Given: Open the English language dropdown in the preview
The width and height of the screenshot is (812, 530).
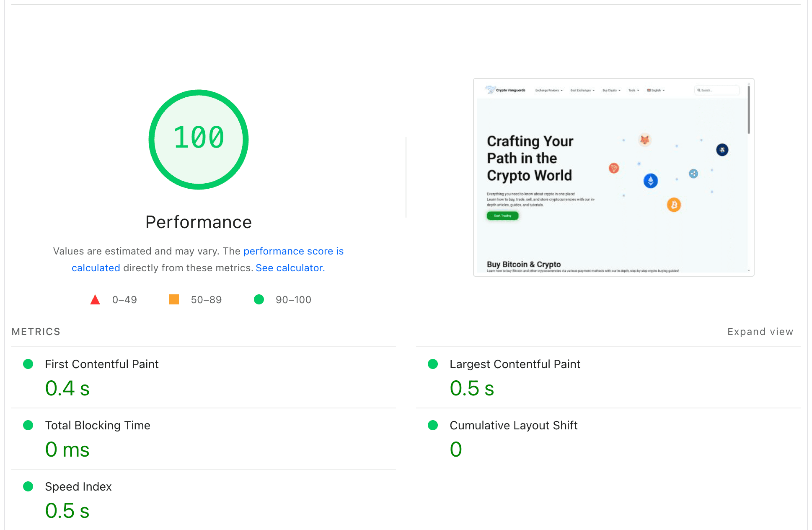Looking at the screenshot, I should (x=656, y=90).
